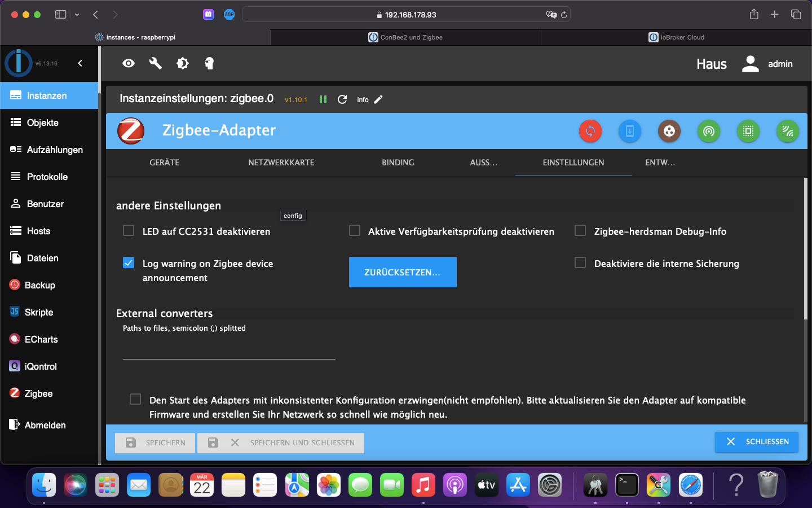Switch to the NETZWERKKARTE tab

(281, 163)
